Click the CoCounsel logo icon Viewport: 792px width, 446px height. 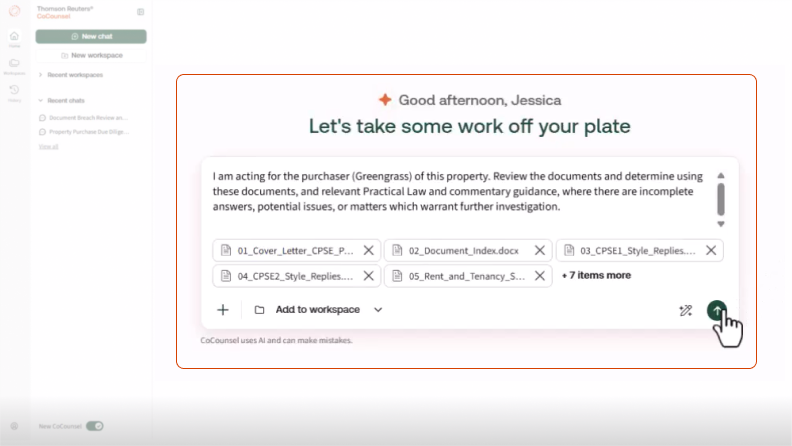click(x=15, y=11)
